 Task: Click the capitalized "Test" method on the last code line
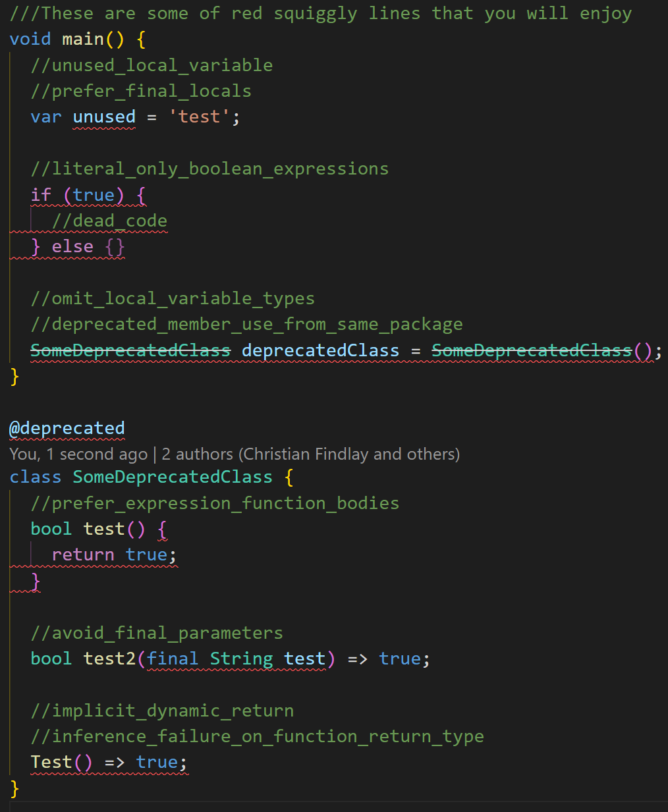(x=51, y=763)
